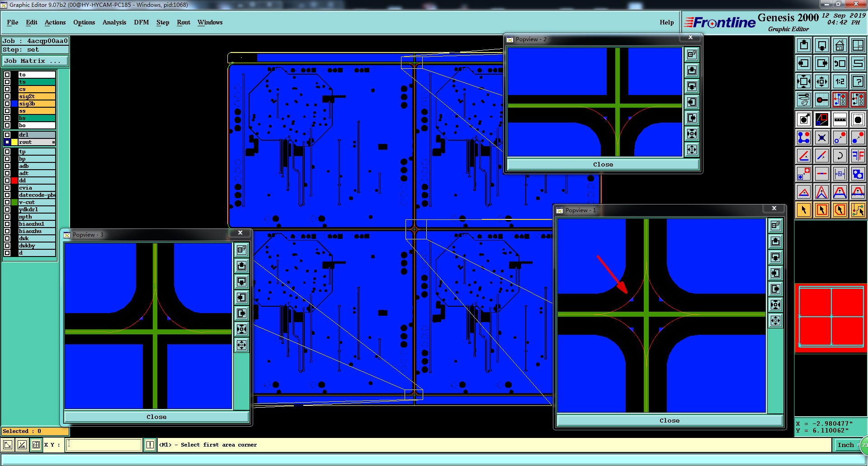
Task: Toggle the 'cs' layer display checkbox
Action: (x=7, y=89)
